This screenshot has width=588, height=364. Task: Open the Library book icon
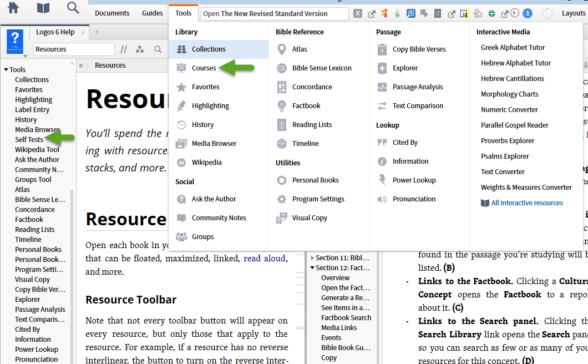click(x=43, y=8)
